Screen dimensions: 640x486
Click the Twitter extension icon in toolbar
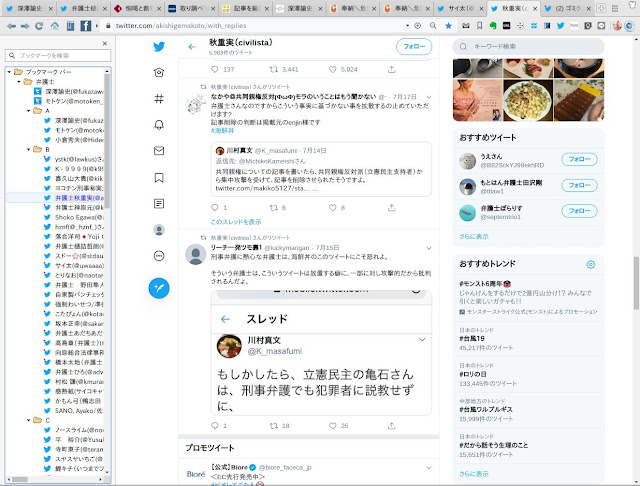click(561, 26)
